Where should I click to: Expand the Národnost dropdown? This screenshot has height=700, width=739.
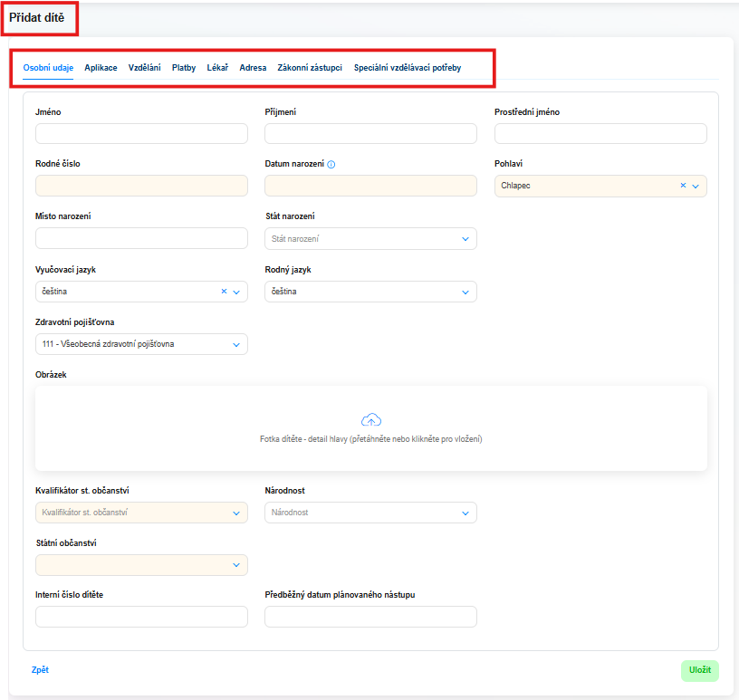point(465,513)
